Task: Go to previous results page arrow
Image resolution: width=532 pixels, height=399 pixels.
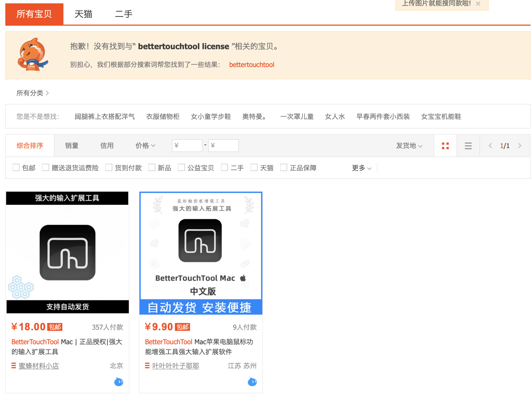Action: pos(490,146)
